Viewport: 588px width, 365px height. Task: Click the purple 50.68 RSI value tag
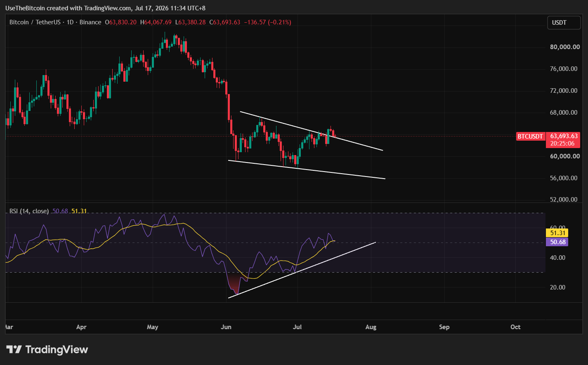coord(557,242)
